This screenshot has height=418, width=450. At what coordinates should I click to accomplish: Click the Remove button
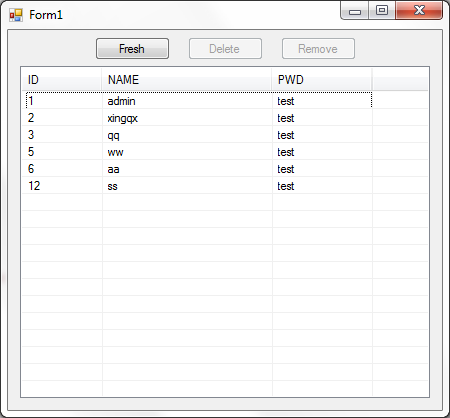318,49
